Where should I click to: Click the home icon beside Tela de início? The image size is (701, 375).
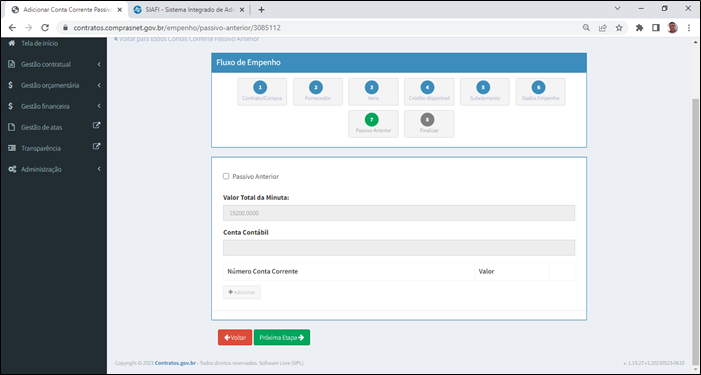(12, 43)
